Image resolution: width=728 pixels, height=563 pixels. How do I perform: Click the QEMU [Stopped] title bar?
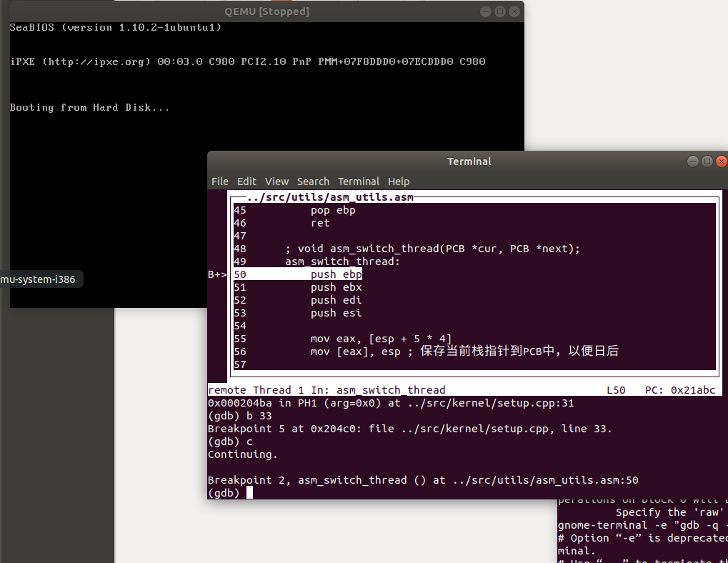[x=266, y=11]
